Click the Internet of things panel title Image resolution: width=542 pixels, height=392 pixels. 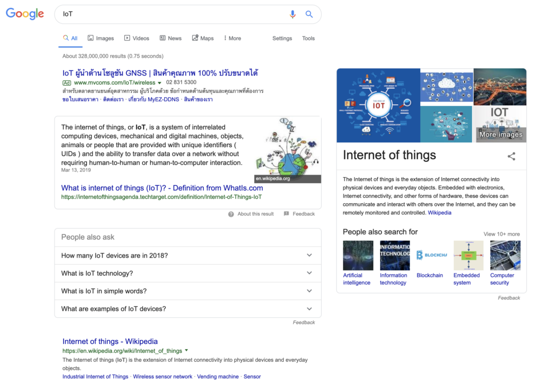pyautogui.click(x=389, y=156)
